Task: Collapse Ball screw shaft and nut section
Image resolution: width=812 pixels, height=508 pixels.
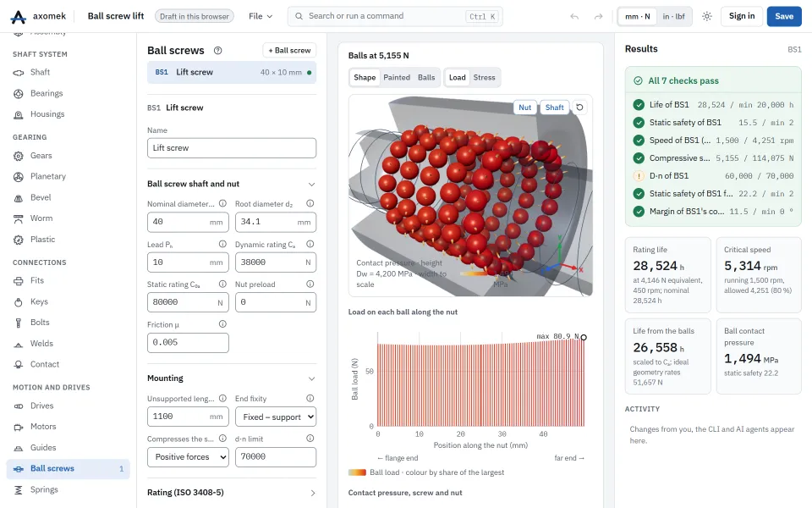Action: [312, 184]
